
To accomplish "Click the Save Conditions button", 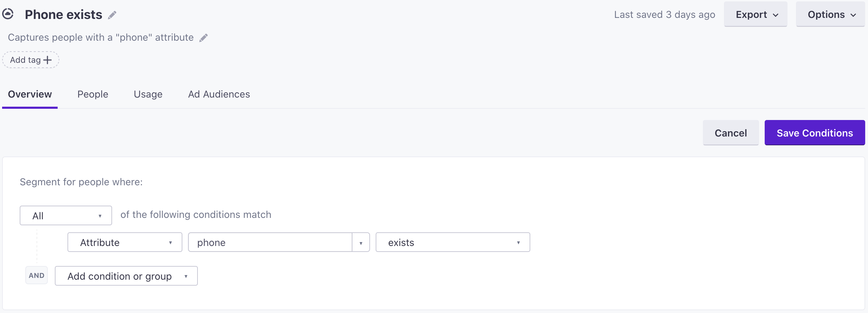I will [815, 133].
